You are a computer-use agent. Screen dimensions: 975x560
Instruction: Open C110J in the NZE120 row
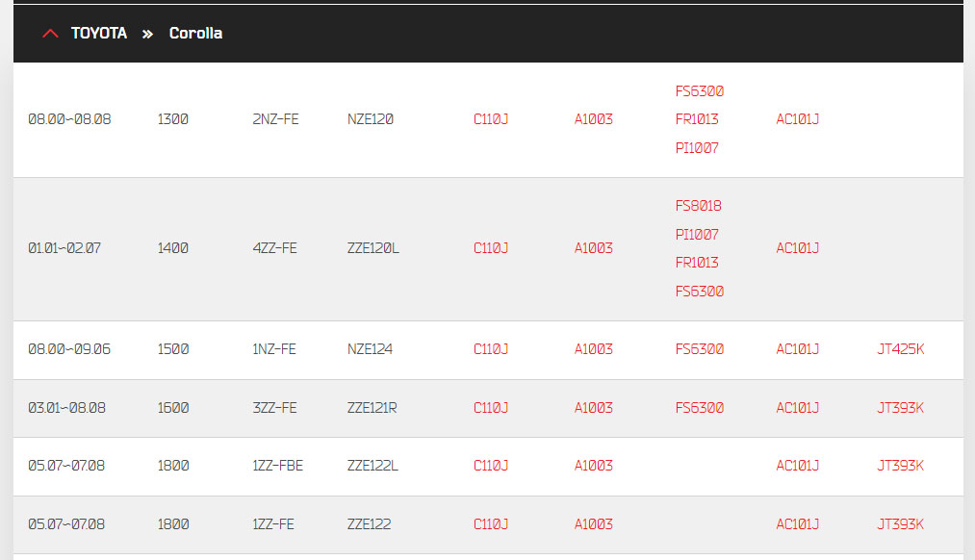tap(491, 119)
